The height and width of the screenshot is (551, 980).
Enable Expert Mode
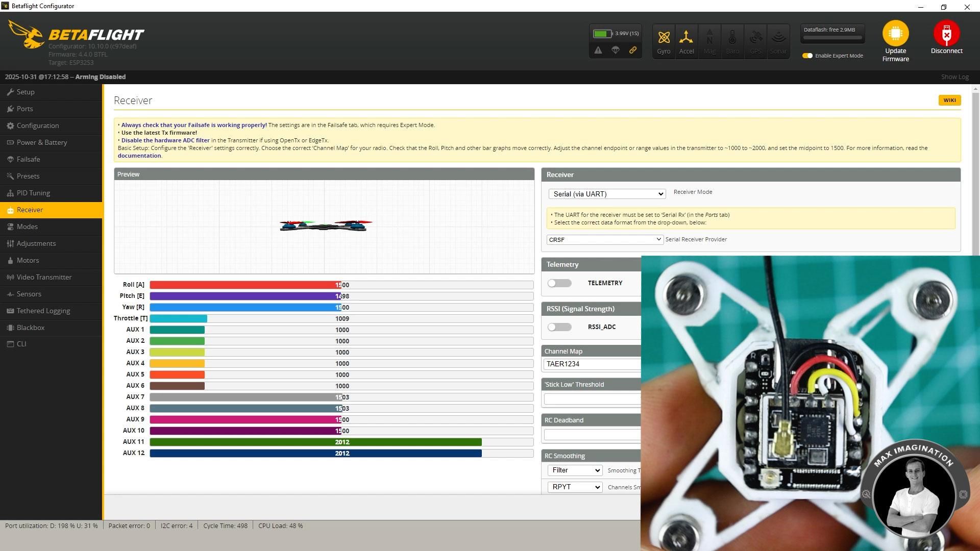[x=808, y=56]
